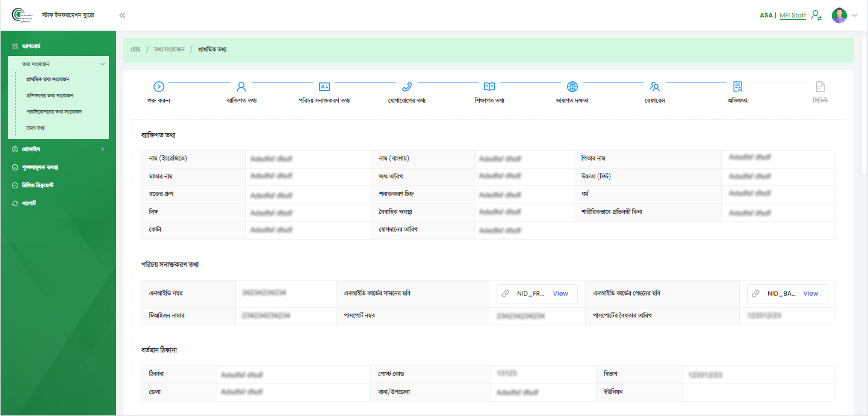View the NID_BA... back image file
Viewport: 868px width, 416px height.
[811, 294]
